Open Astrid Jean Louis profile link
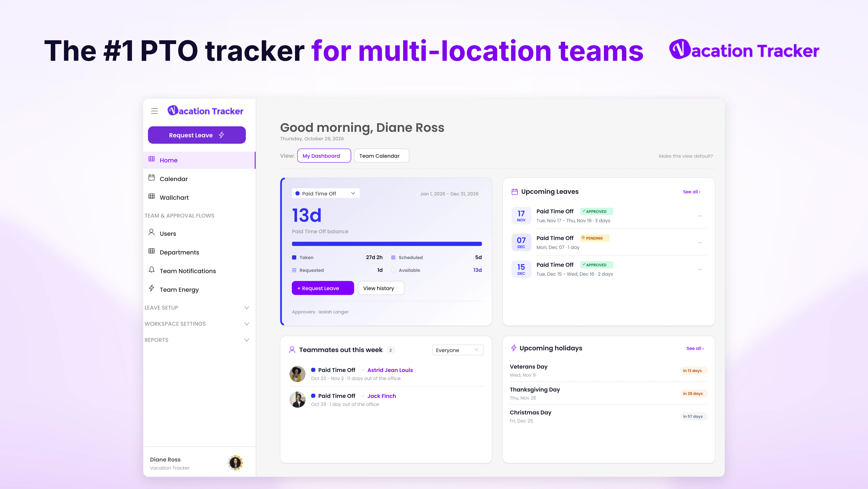The width and height of the screenshot is (868, 489). 390,370
